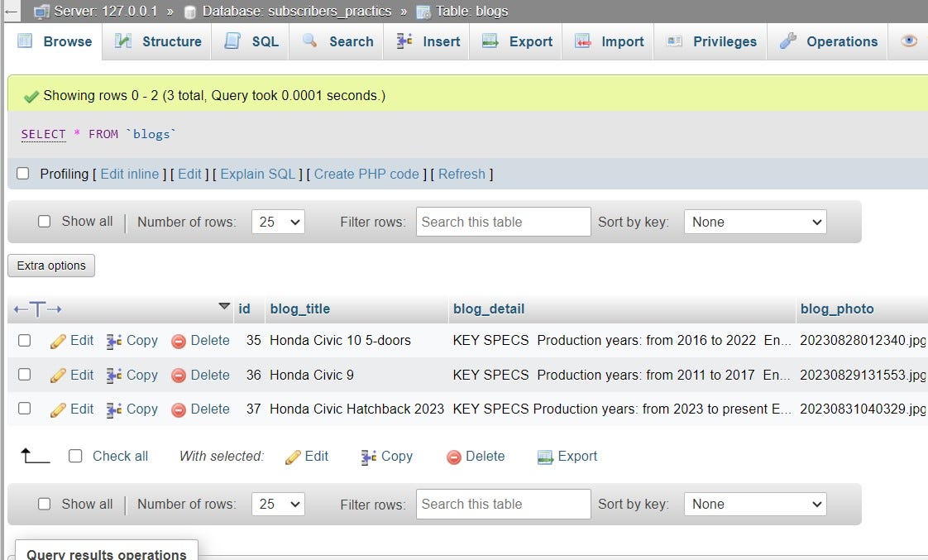Image resolution: width=928 pixels, height=560 pixels.
Task: Click the With selected red Delete icon
Action: pyautogui.click(x=454, y=457)
